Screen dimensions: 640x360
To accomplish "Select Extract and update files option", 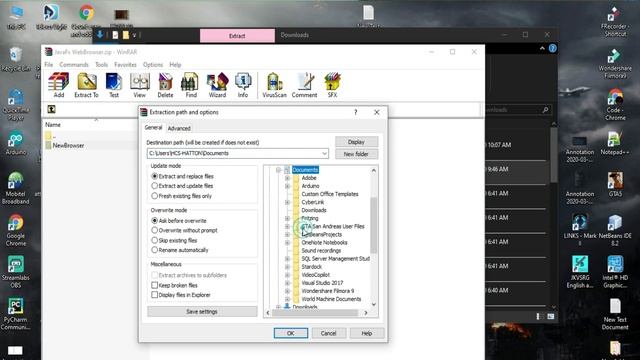I will coord(182,186).
